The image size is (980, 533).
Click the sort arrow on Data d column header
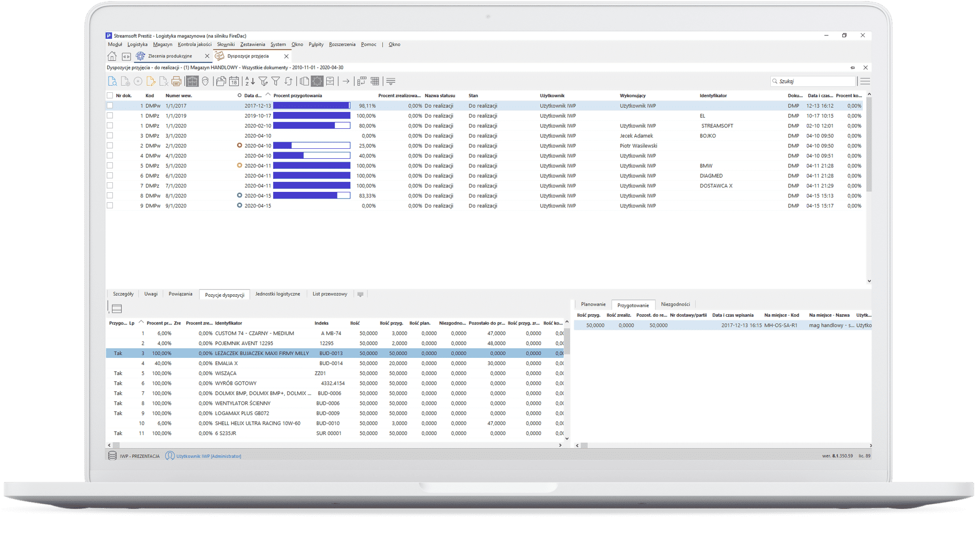pos(267,95)
